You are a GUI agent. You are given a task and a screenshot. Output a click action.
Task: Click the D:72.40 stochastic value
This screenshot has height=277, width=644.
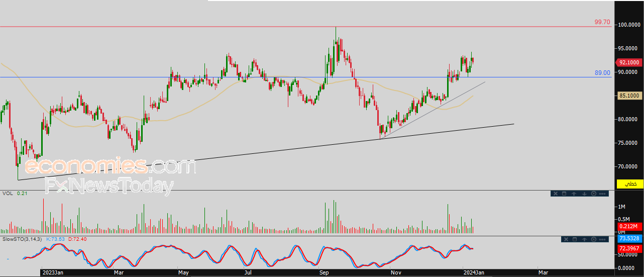click(77, 239)
